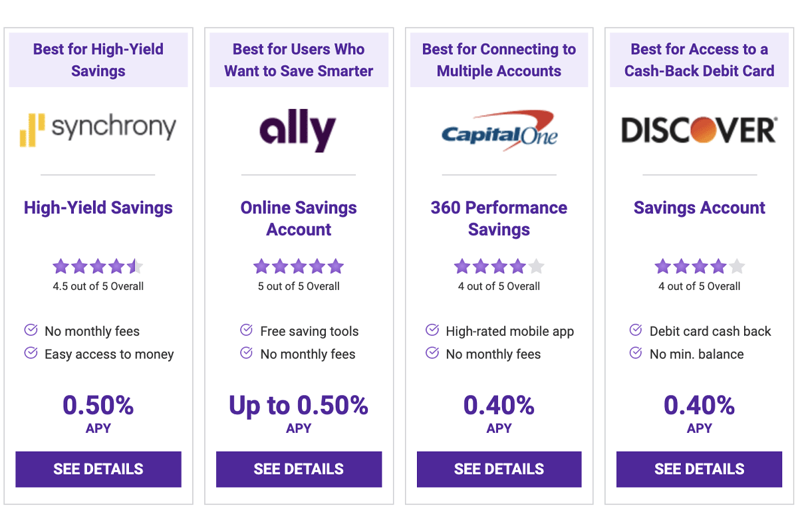Image resolution: width=798 pixels, height=532 pixels.
Task: Select Best for Connecting to Multiple Accounts banner
Action: pyautogui.click(x=499, y=60)
